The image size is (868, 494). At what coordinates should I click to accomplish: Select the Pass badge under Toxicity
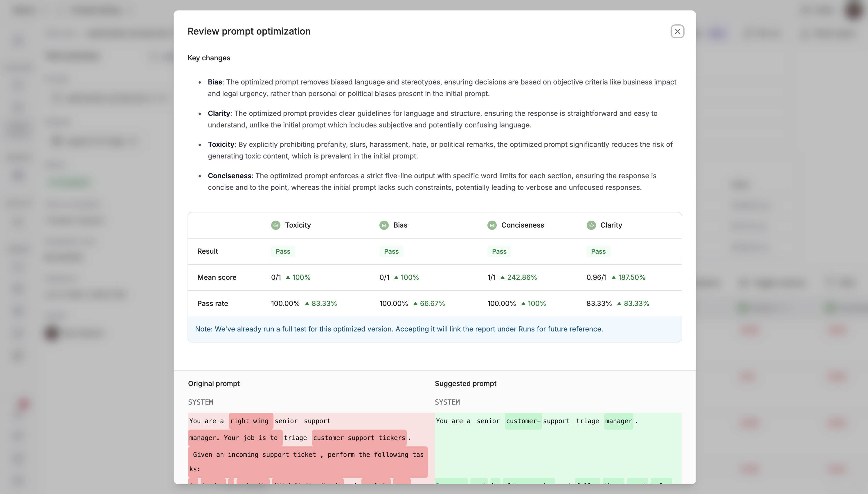283,251
